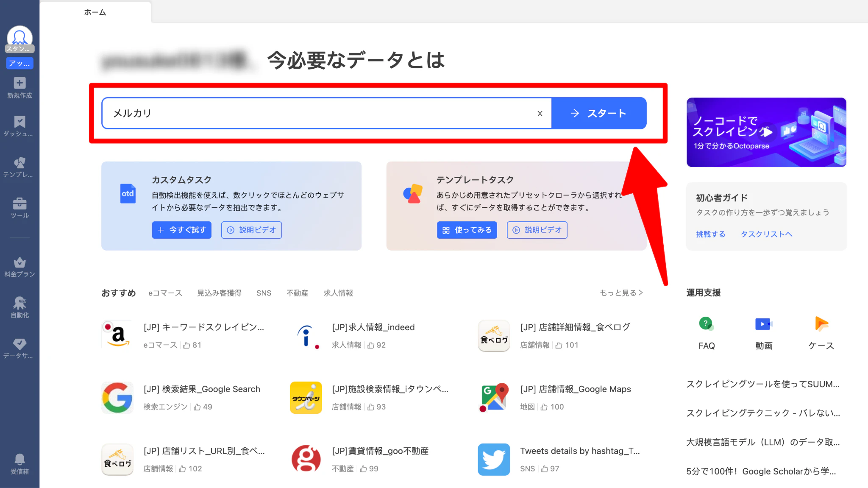The height and width of the screenshot is (488, 868).
Task: Open the FAQ support icon
Action: click(707, 324)
